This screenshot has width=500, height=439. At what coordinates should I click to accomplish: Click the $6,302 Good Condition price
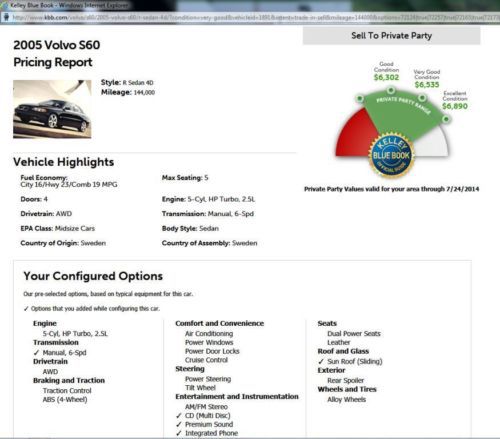click(386, 77)
